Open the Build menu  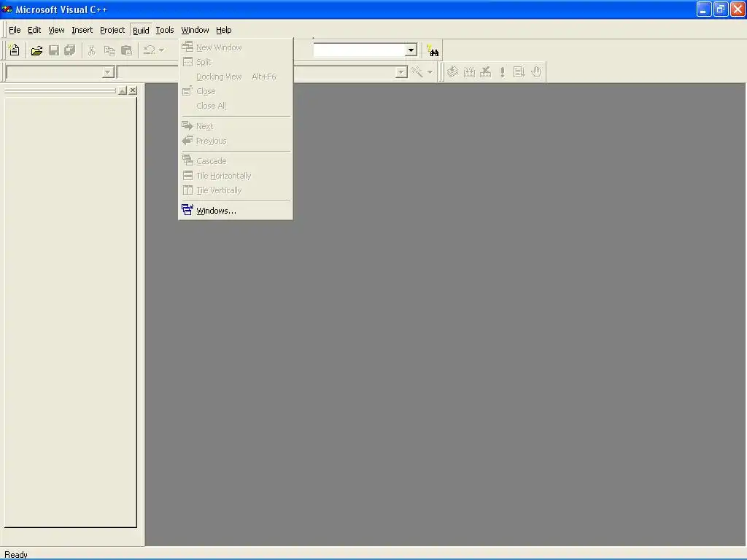[x=141, y=30]
